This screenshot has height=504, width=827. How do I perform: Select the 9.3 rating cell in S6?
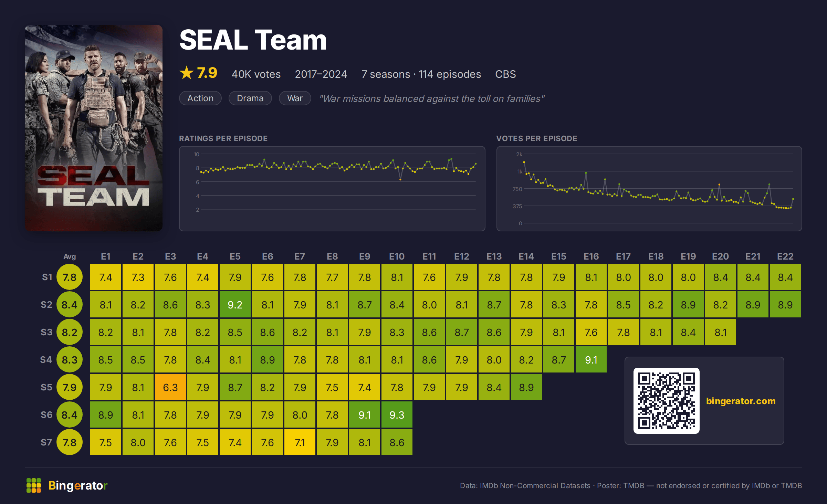point(397,415)
